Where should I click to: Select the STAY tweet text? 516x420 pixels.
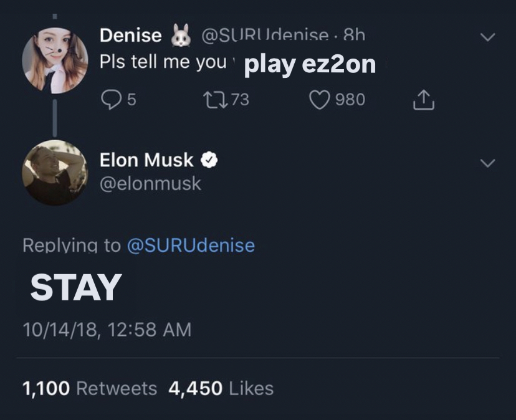75,288
